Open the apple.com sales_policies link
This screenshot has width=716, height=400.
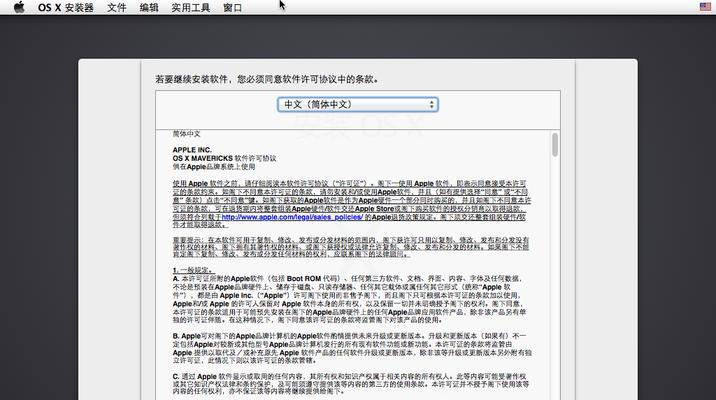(292, 217)
